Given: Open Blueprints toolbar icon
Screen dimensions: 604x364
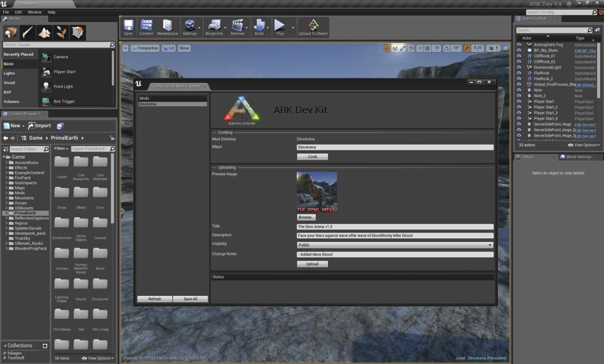Looking at the screenshot, I should 214,27.
